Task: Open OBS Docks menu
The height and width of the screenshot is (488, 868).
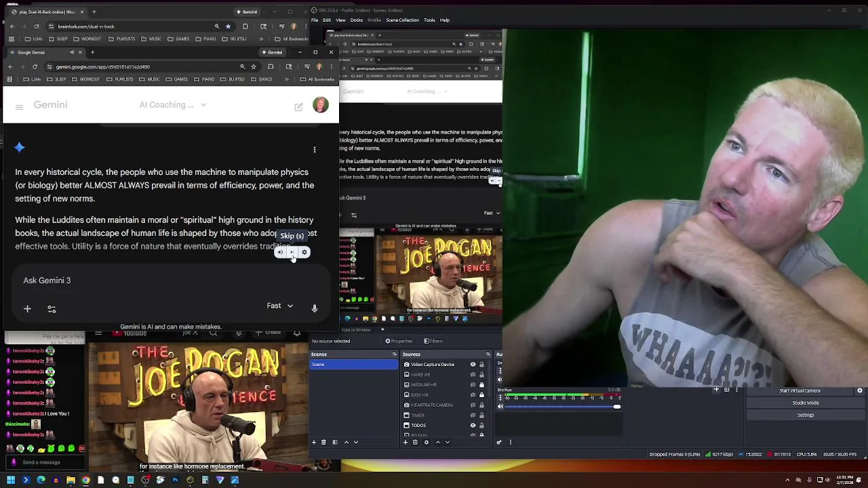Action: tap(357, 20)
